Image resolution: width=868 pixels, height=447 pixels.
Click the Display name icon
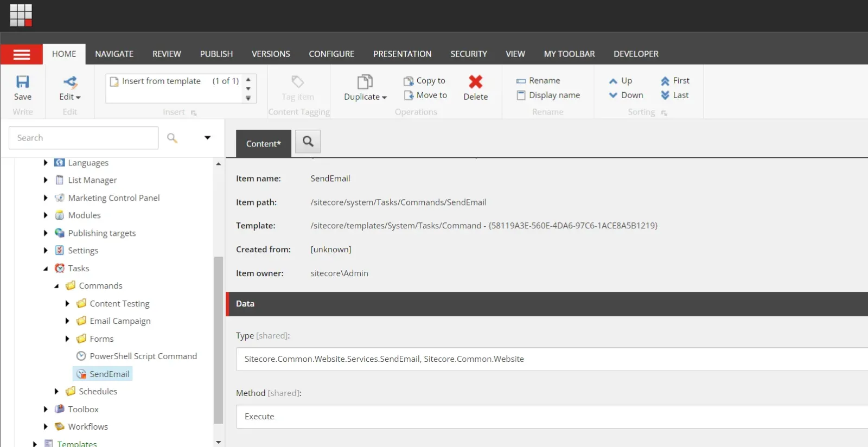(521, 95)
